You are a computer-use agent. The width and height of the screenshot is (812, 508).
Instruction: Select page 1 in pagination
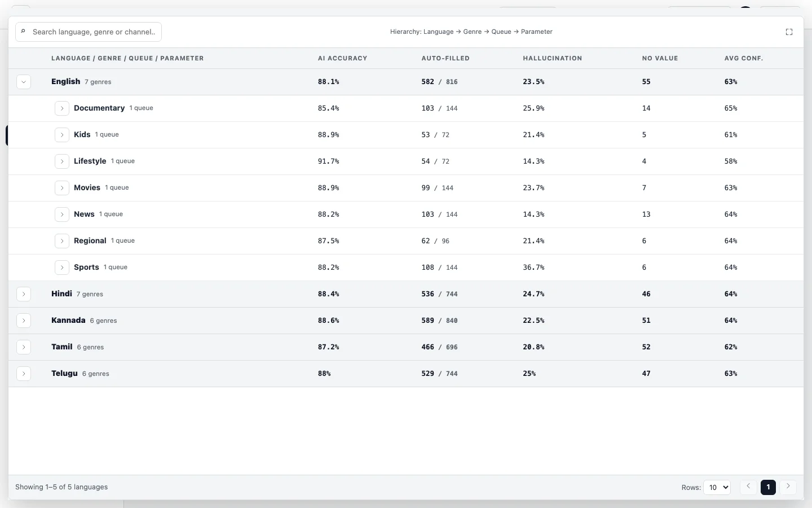(768, 487)
